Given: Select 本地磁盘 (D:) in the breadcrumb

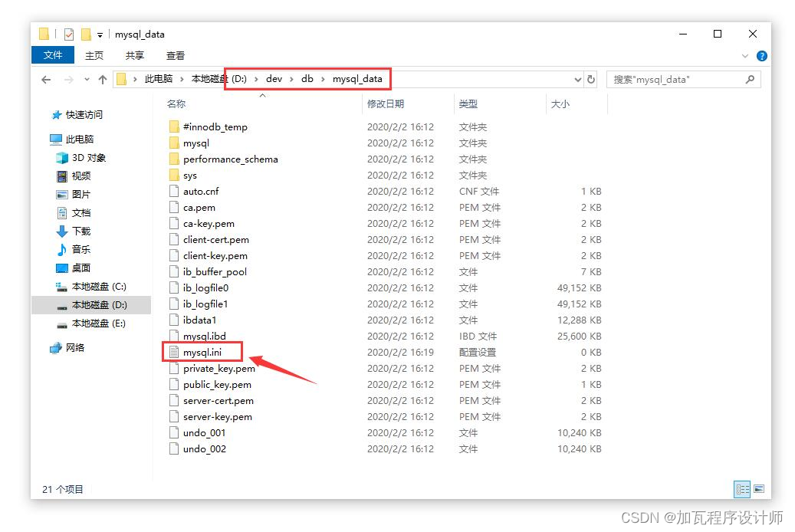Looking at the screenshot, I should (218, 79).
